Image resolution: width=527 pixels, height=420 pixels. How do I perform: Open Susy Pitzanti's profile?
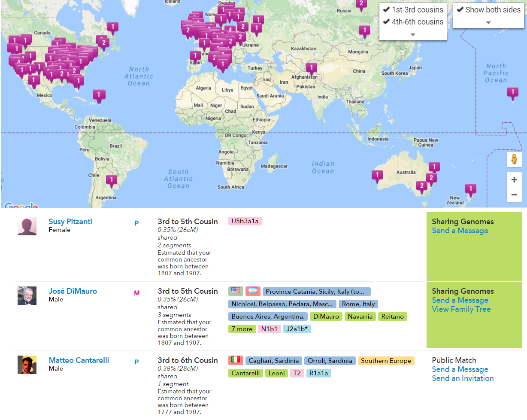click(x=70, y=222)
